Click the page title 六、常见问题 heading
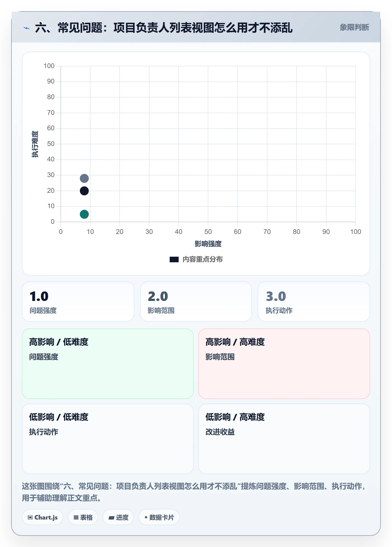This screenshot has height=547, width=392. click(x=164, y=28)
